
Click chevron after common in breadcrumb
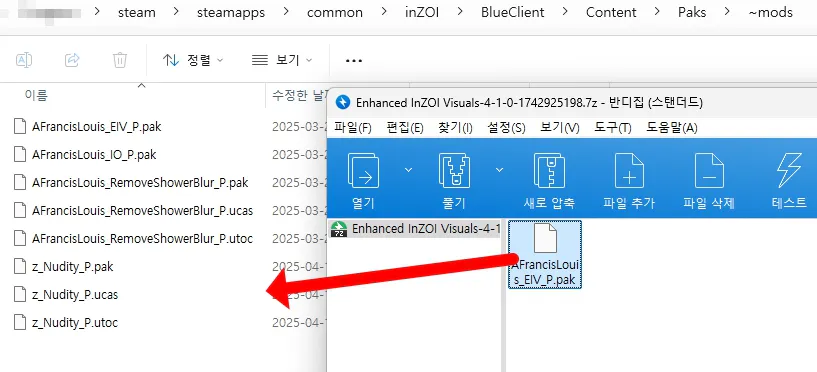384,12
